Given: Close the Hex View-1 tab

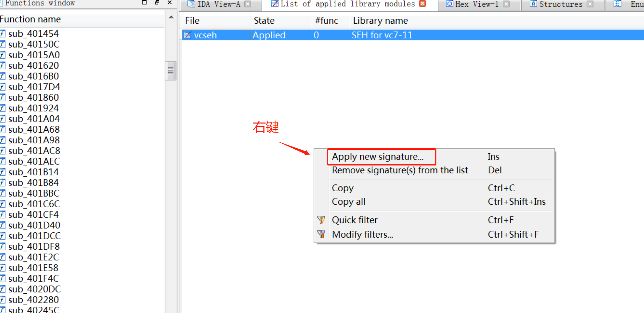Looking at the screenshot, I should (x=506, y=4).
